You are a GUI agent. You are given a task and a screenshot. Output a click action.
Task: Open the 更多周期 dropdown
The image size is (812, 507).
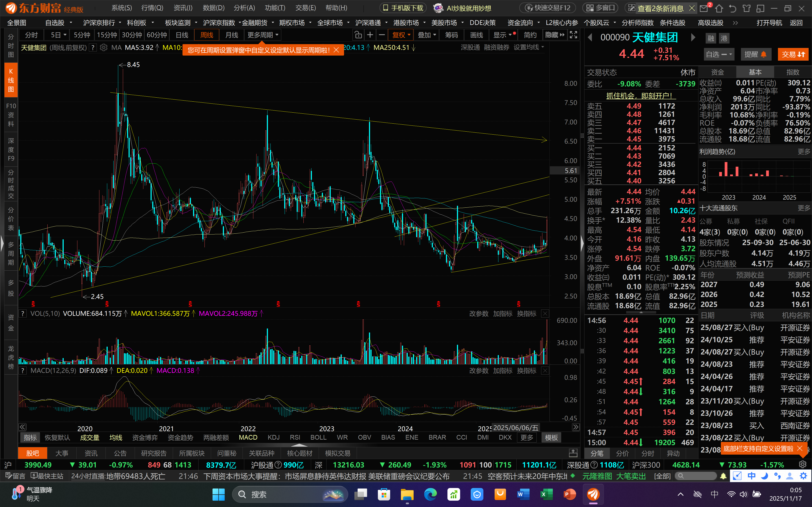pos(263,35)
